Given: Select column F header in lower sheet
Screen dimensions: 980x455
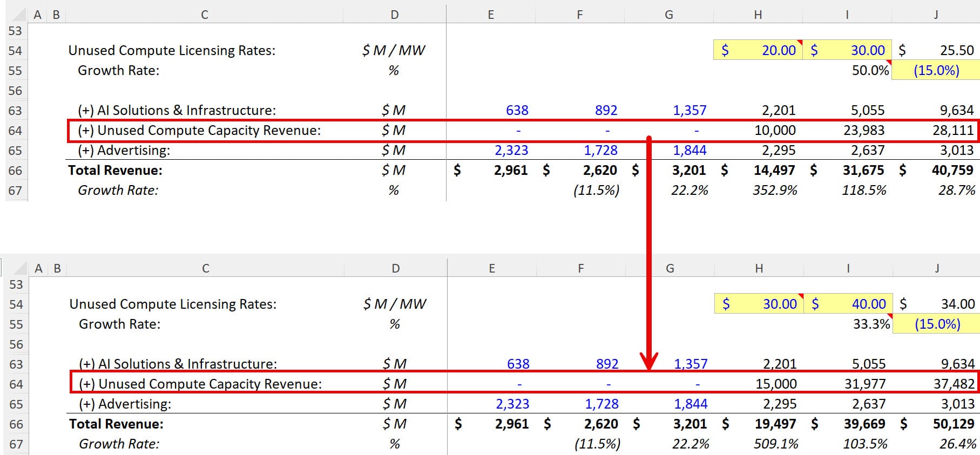Looking at the screenshot, I should (581, 268).
